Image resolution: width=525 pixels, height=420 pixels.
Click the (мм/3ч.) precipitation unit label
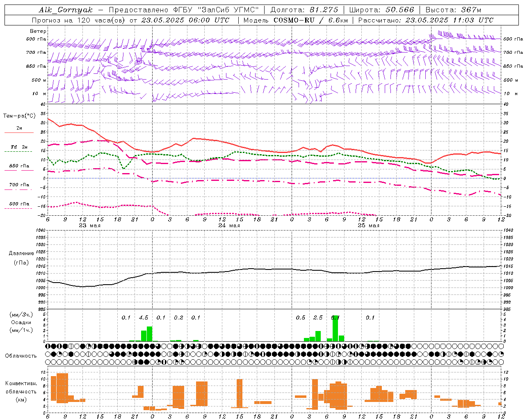point(21,315)
